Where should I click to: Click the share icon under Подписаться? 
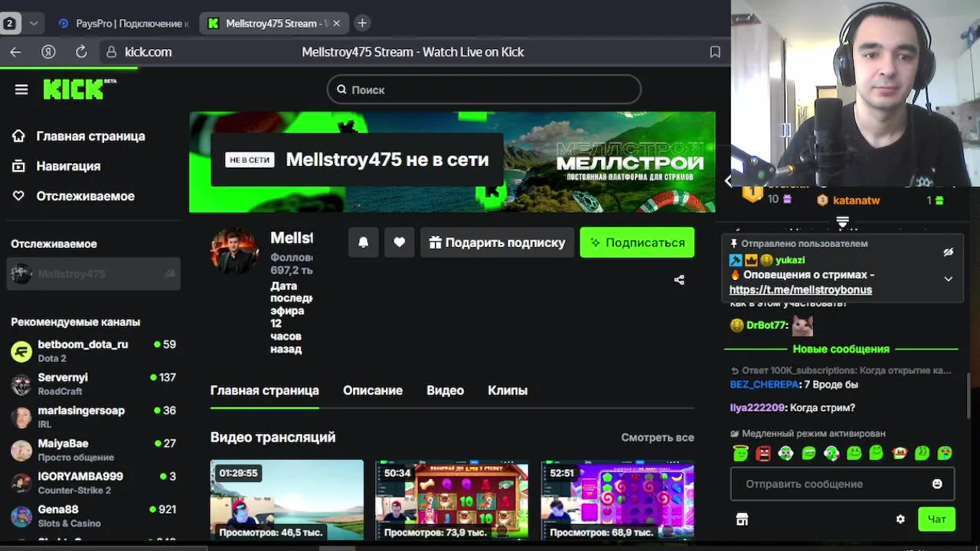tap(679, 279)
